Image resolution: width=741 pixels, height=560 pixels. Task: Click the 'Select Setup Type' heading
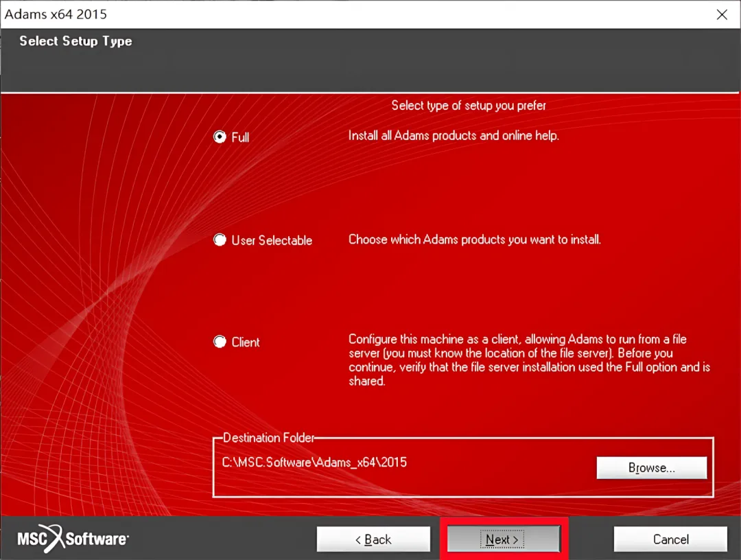(x=75, y=41)
